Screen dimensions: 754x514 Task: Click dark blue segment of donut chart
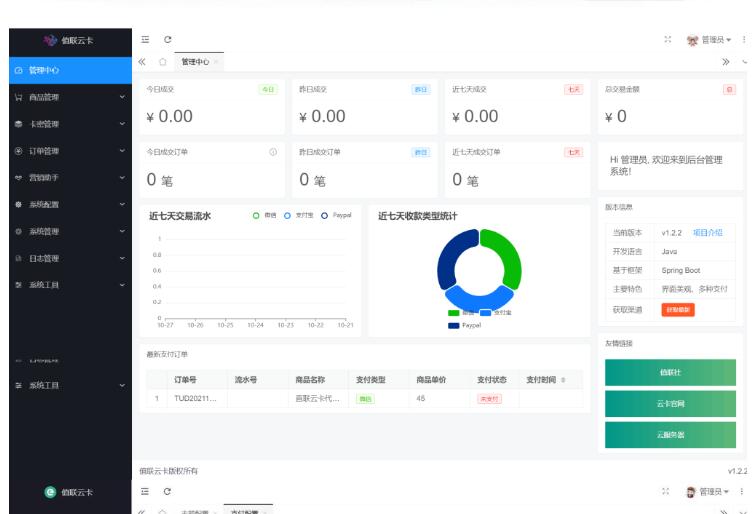[x=450, y=257]
